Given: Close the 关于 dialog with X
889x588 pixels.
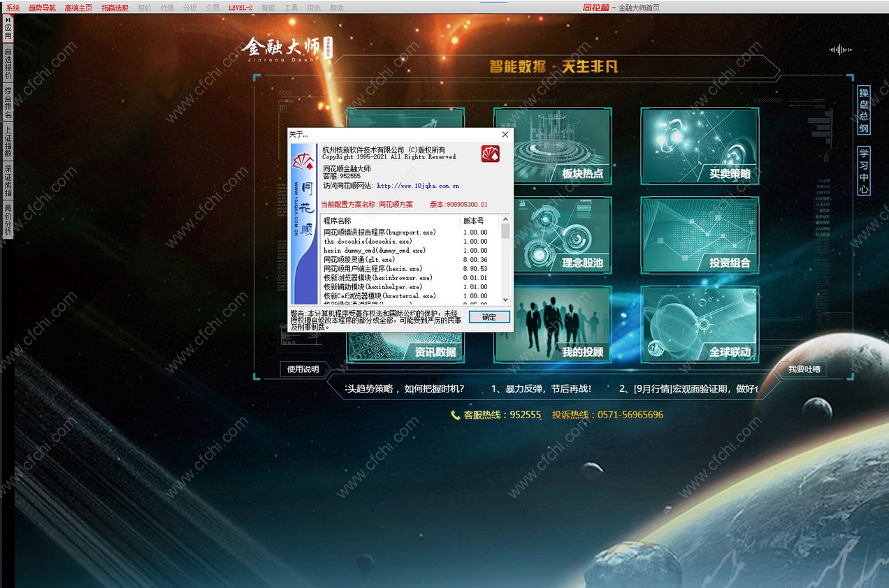Looking at the screenshot, I should (x=505, y=134).
